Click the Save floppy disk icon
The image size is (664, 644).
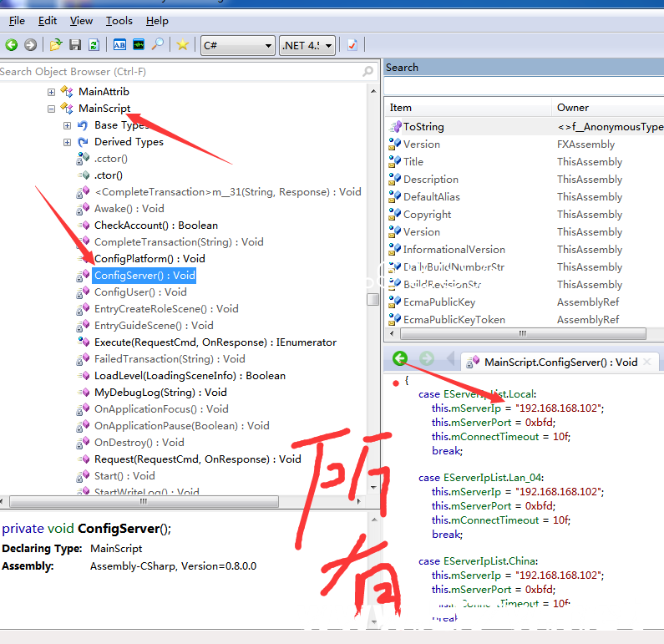point(75,45)
